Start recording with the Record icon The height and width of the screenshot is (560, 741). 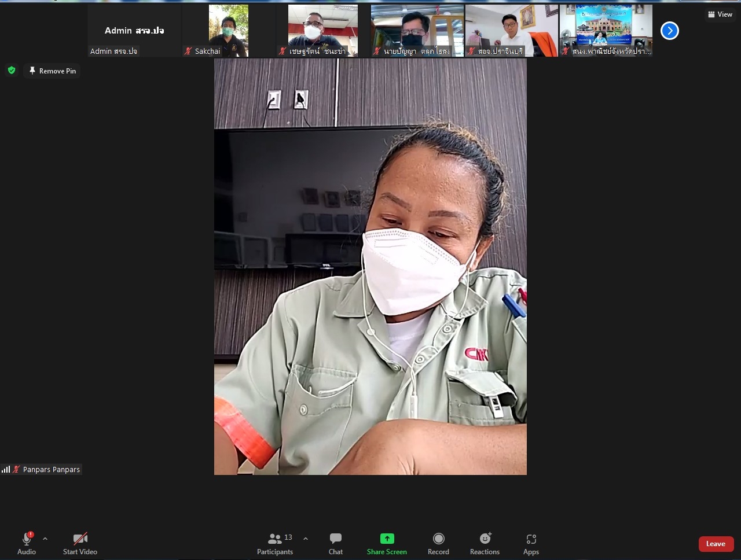click(438, 543)
